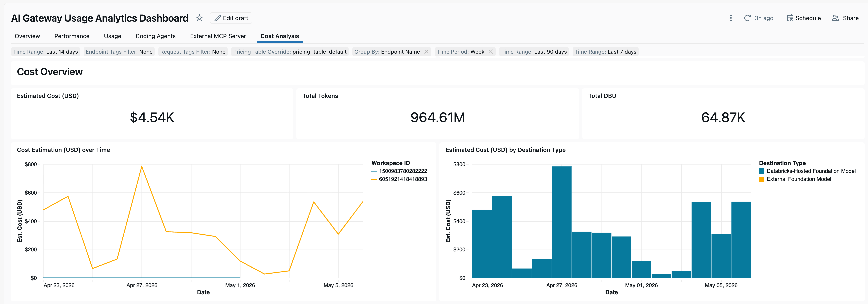Click the 3h ago refresh timestamp
The width and height of the screenshot is (868, 304).
pyautogui.click(x=764, y=18)
